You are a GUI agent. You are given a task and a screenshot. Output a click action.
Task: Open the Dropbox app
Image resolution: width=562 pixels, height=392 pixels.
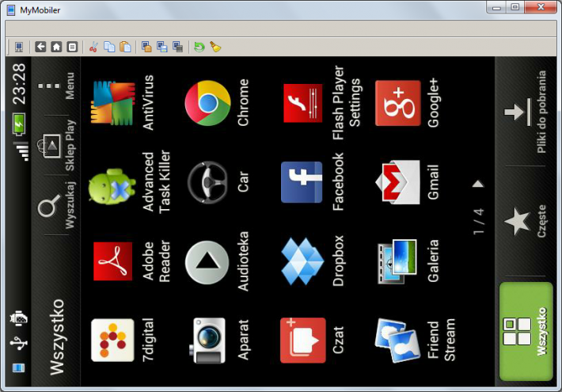(x=302, y=261)
